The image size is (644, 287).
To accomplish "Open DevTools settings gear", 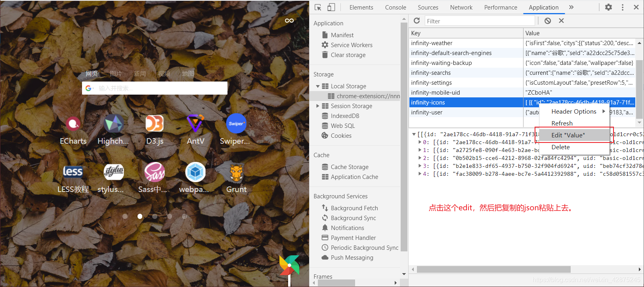I will tap(608, 7).
